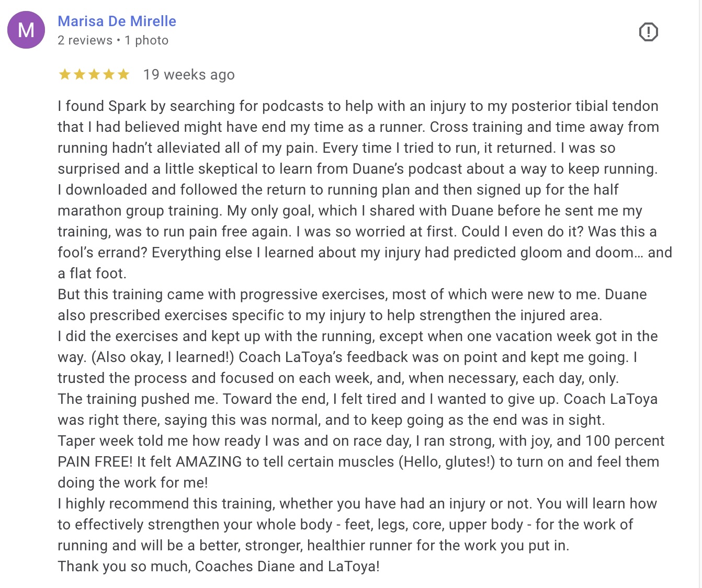Click the "2 reviews" count
Screen dimensions: 702x588
tap(85, 40)
